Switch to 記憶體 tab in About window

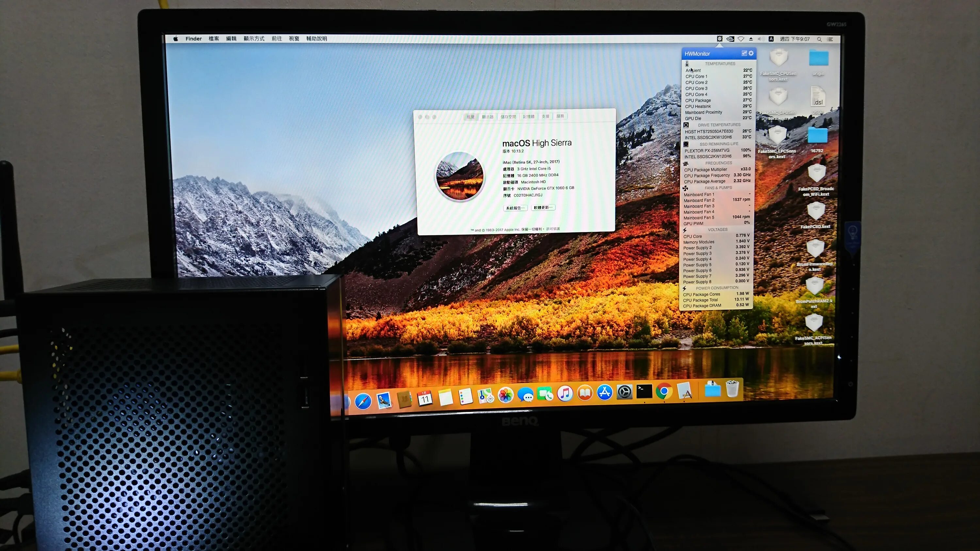click(529, 116)
